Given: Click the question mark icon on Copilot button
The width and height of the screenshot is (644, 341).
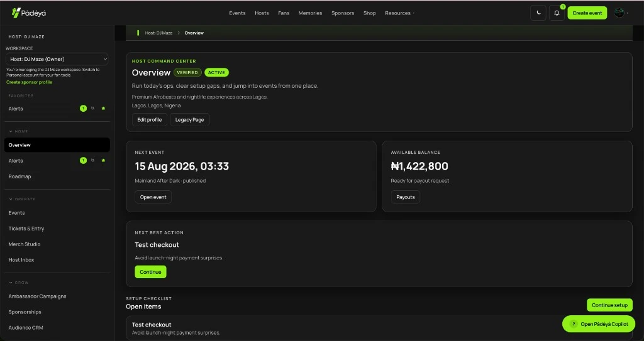Looking at the screenshot, I should point(574,324).
